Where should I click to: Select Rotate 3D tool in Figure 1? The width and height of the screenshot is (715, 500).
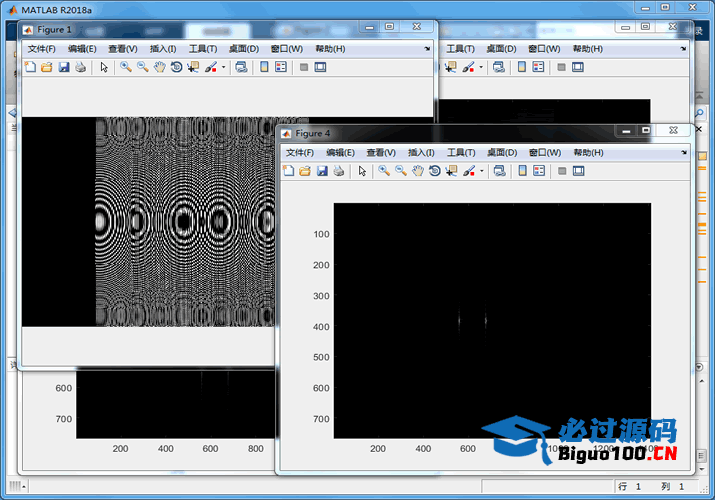pos(176,67)
